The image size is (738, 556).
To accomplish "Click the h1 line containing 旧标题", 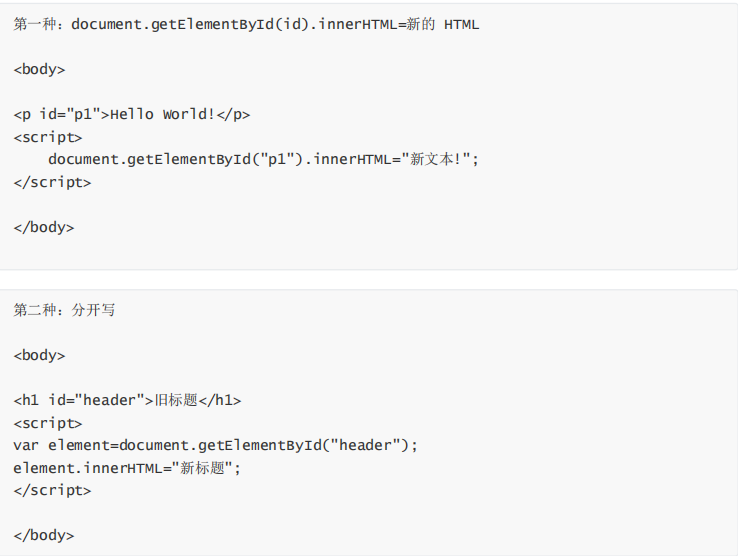I will pyautogui.click(x=127, y=400).
